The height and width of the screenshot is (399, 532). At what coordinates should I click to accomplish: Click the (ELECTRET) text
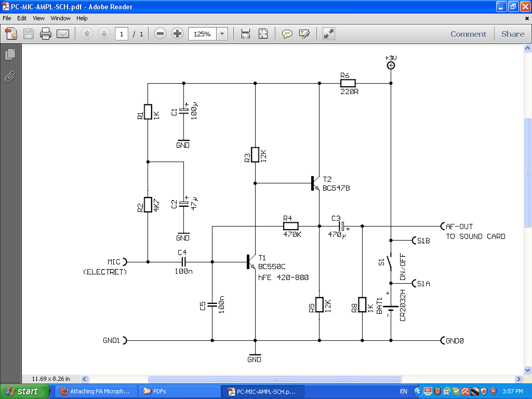coord(105,272)
